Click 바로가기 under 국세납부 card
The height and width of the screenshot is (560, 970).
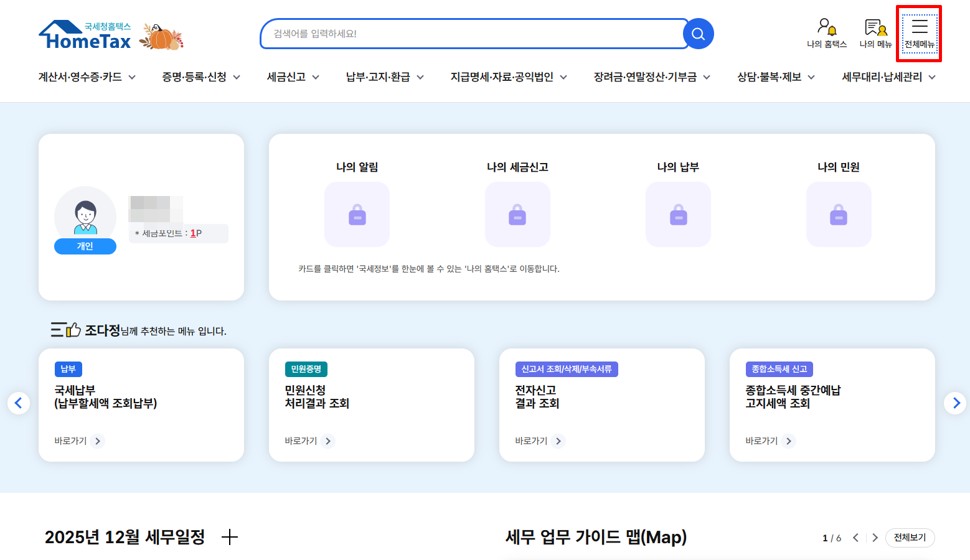coord(79,441)
